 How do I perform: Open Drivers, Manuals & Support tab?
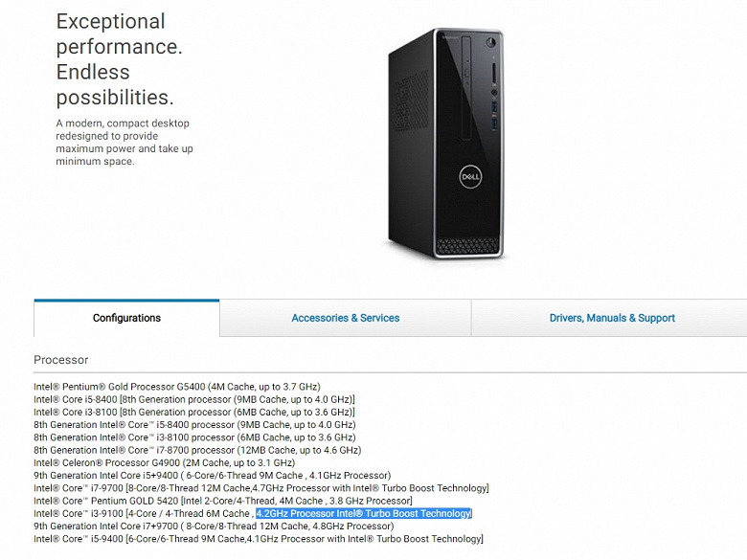pyautogui.click(x=612, y=318)
